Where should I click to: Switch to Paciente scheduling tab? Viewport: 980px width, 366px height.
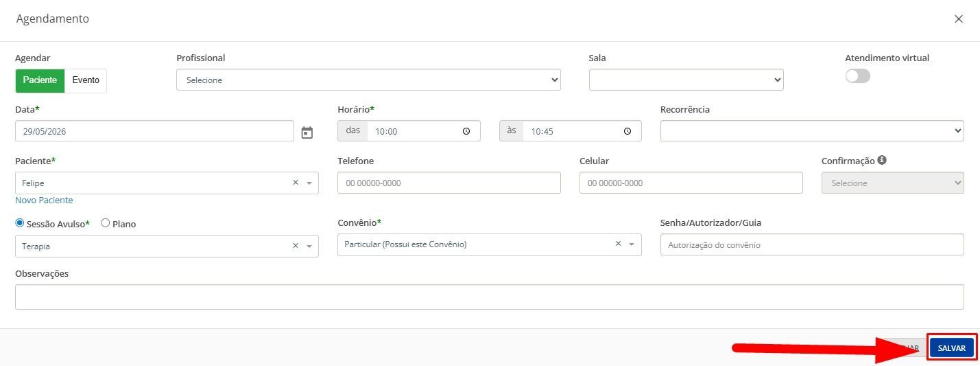click(40, 80)
